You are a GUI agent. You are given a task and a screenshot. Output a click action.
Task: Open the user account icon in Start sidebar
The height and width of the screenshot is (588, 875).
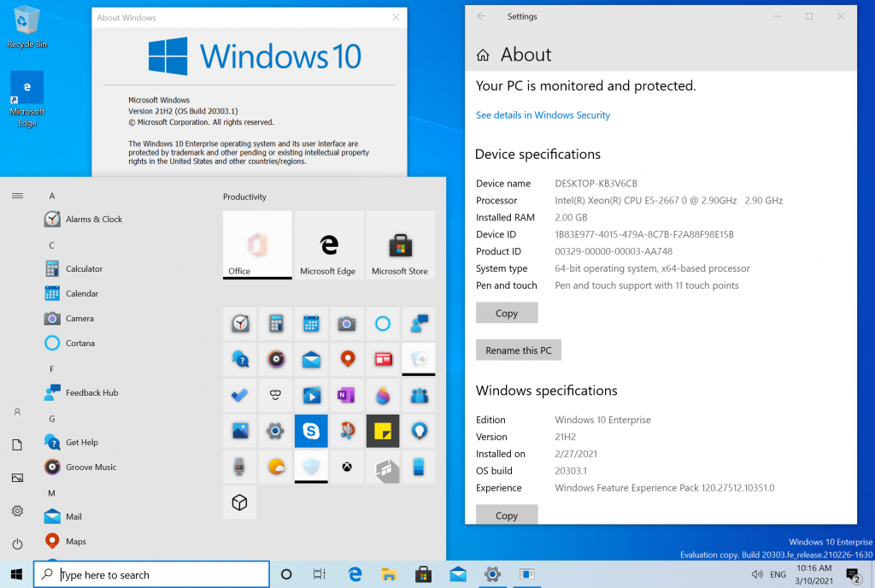(x=17, y=412)
